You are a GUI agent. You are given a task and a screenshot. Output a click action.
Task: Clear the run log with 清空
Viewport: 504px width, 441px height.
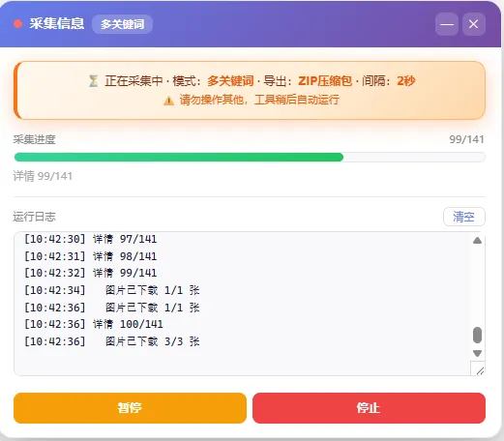pyautogui.click(x=464, y=217)
